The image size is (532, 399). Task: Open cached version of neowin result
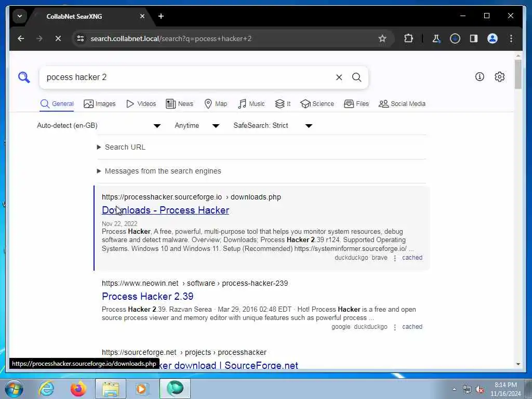(x=412, y=327)
